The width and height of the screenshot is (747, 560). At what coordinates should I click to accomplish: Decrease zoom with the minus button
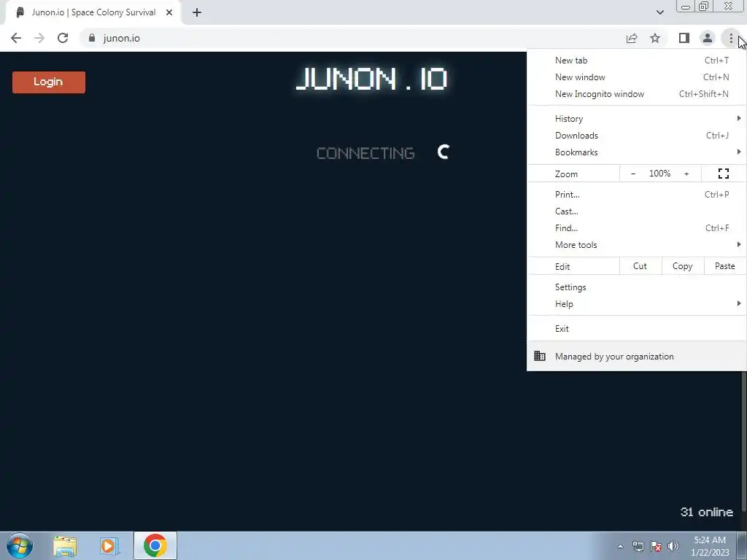click(632, 174)
